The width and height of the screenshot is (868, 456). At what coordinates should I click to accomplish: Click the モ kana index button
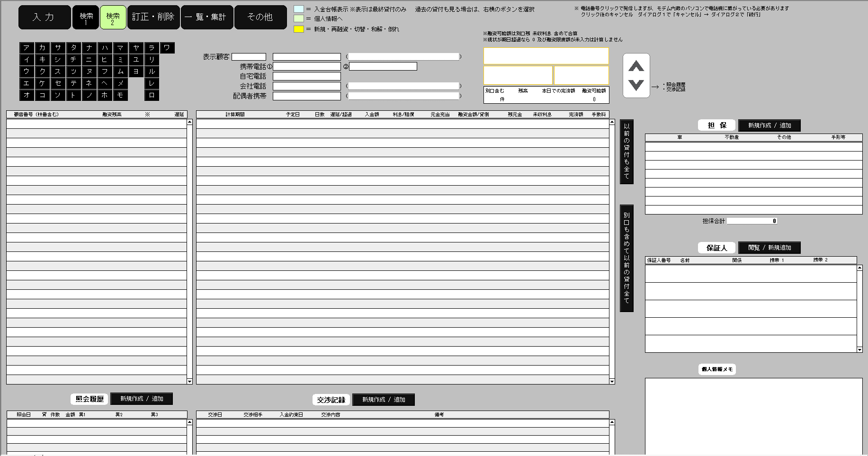pos(120,95)
